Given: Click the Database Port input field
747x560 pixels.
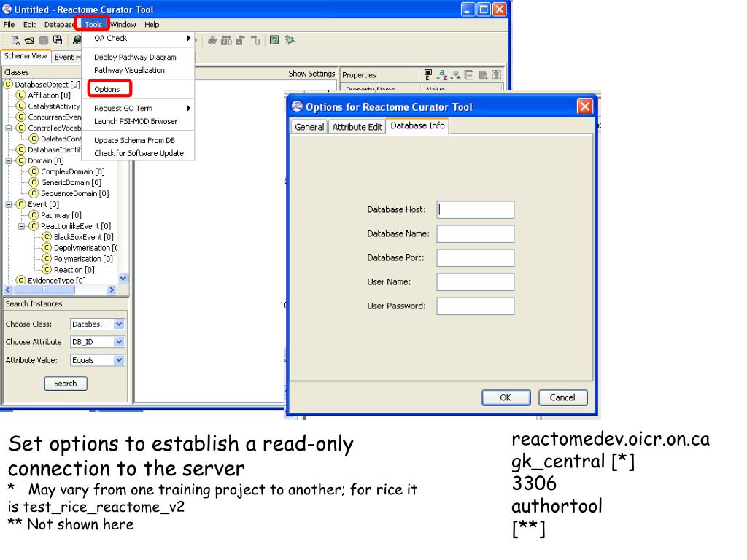Looking at the screenshot, I should coord(476,257).
